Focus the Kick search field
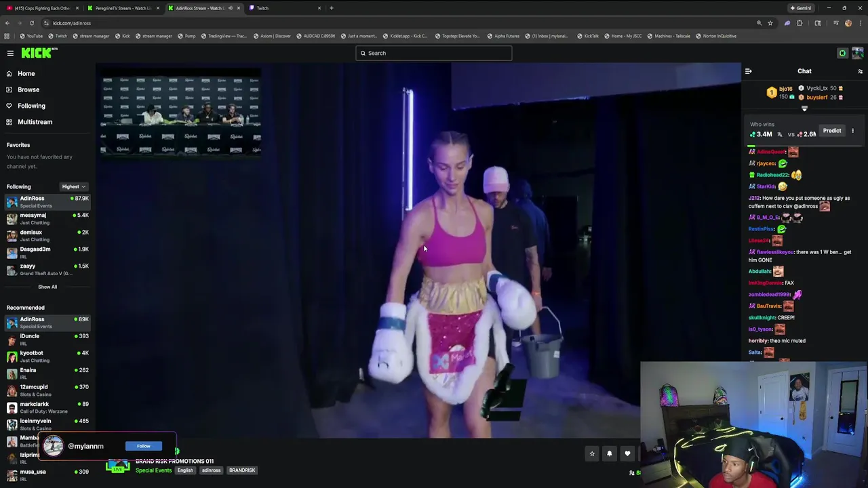The image size is (868, 488). (434, 53)
